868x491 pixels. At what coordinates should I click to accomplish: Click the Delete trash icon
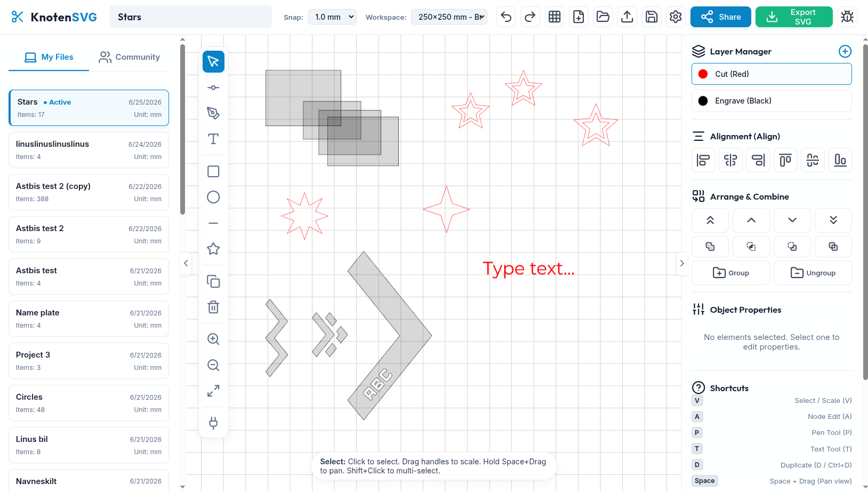(x=213, y=307)
